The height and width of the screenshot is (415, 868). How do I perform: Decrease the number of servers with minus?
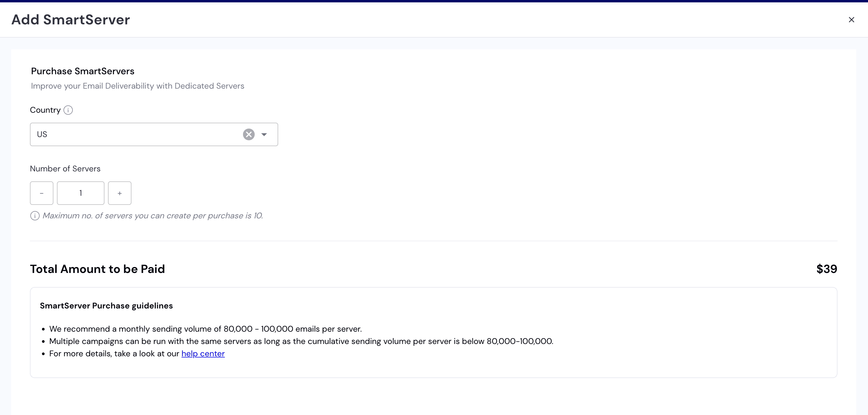click(x=41, y=193)
